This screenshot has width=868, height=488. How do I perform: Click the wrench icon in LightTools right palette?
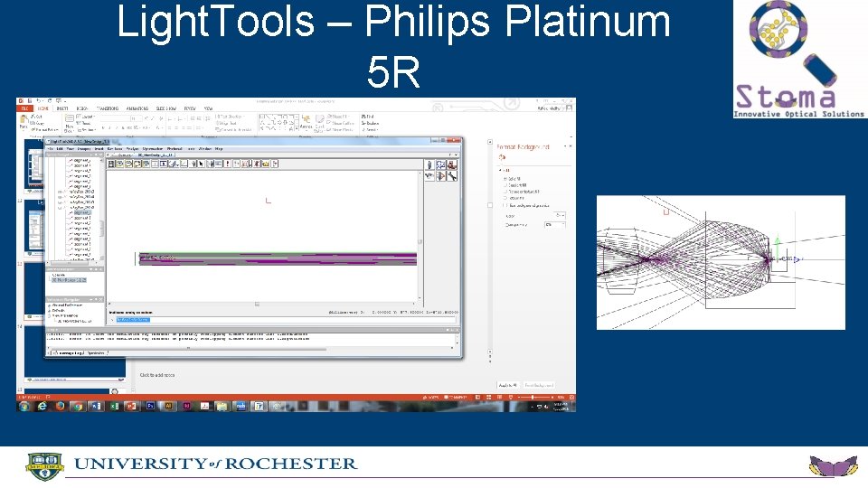[452, 176]
